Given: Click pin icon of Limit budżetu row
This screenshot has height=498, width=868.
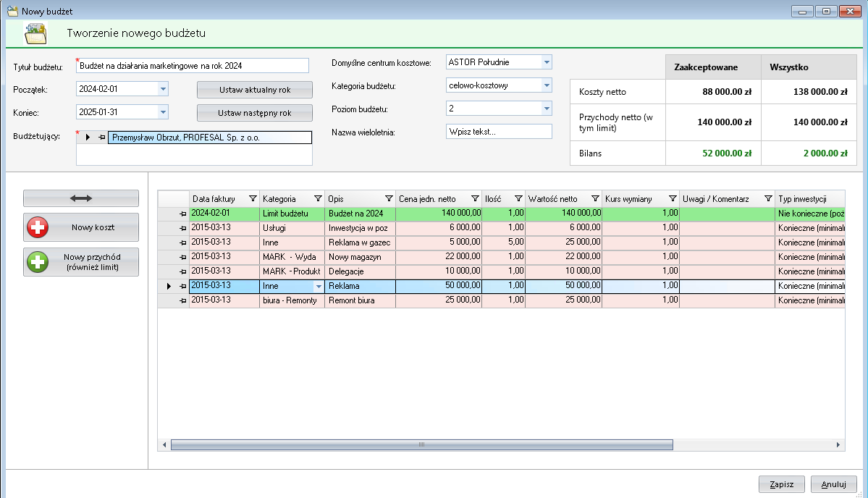Looking at the screenshot, I should click(182, 214).
